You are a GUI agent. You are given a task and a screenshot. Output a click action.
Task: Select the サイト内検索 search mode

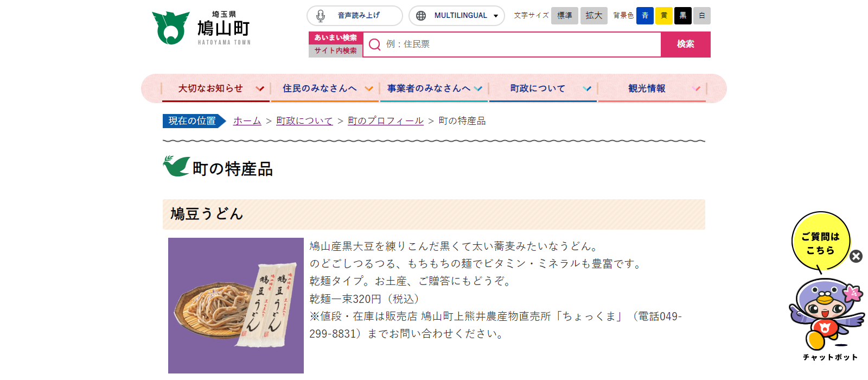[335, 50]
